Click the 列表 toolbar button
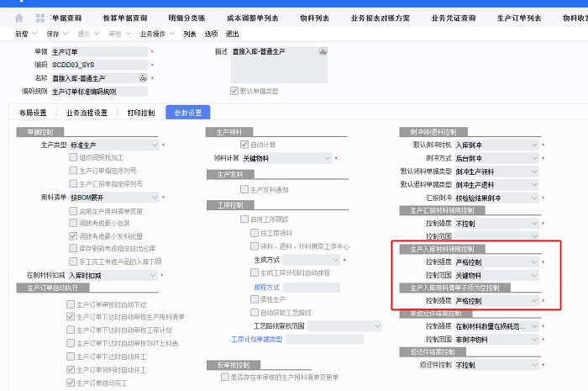The image size is (588, 391). [190, 34]
